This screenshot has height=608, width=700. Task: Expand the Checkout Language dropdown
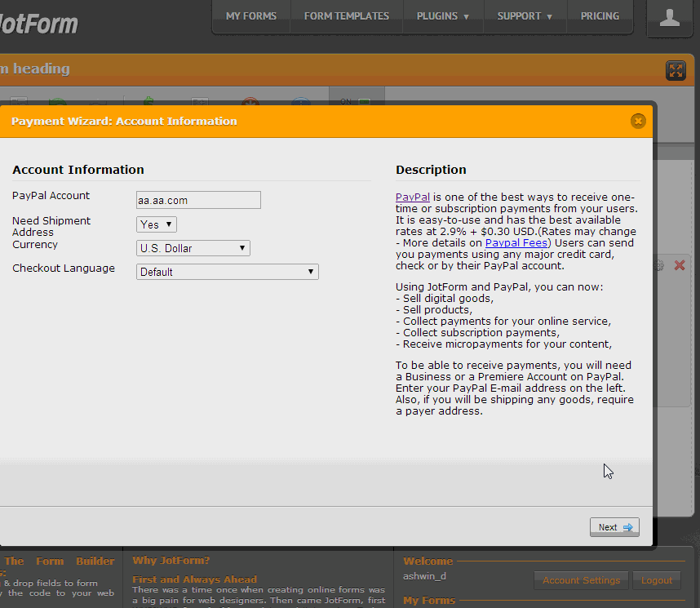click(x=227, y=272)
